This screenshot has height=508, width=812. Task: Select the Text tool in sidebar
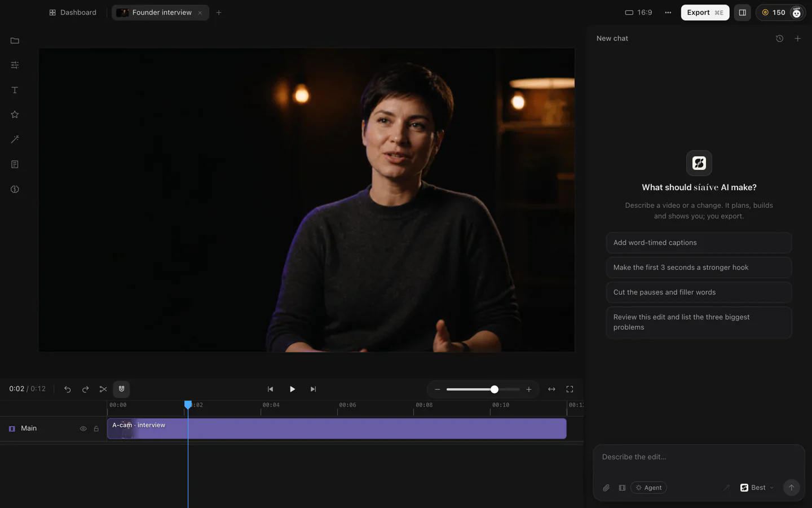click(15, 90)
